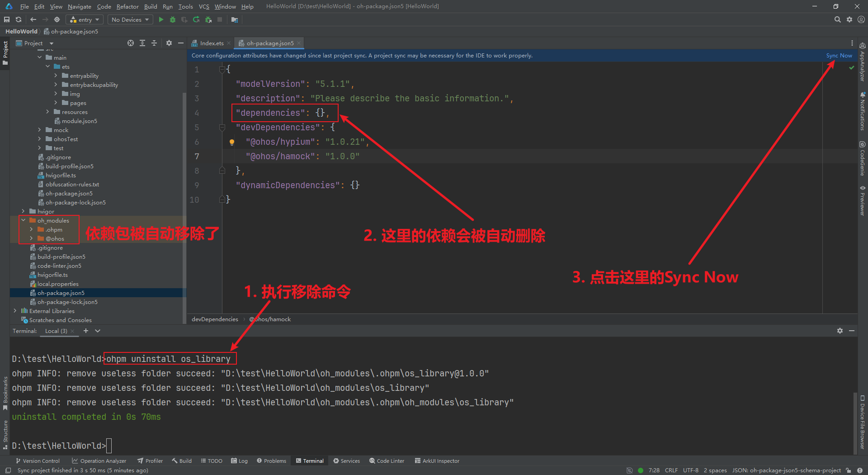Viewport: 868px width, 475px height.
Task: Click expand all icon in Project panel
Action: (142, 43)
